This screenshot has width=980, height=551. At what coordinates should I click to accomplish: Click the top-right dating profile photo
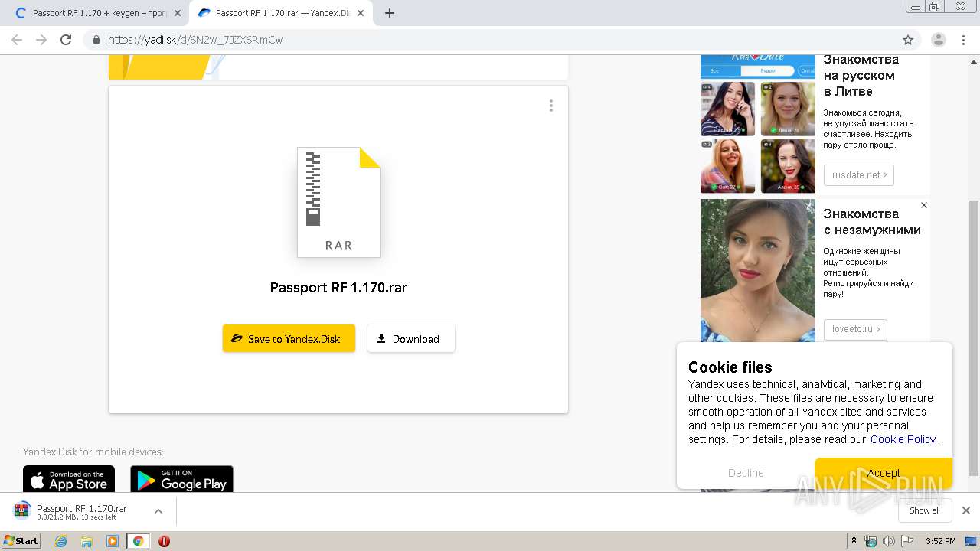click(788, 109)
